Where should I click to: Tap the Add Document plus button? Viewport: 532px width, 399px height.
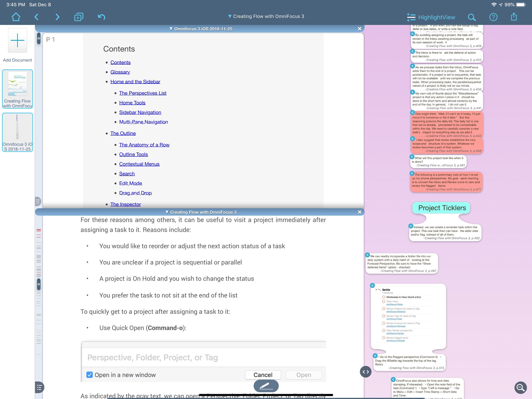[x=17, y=40]
